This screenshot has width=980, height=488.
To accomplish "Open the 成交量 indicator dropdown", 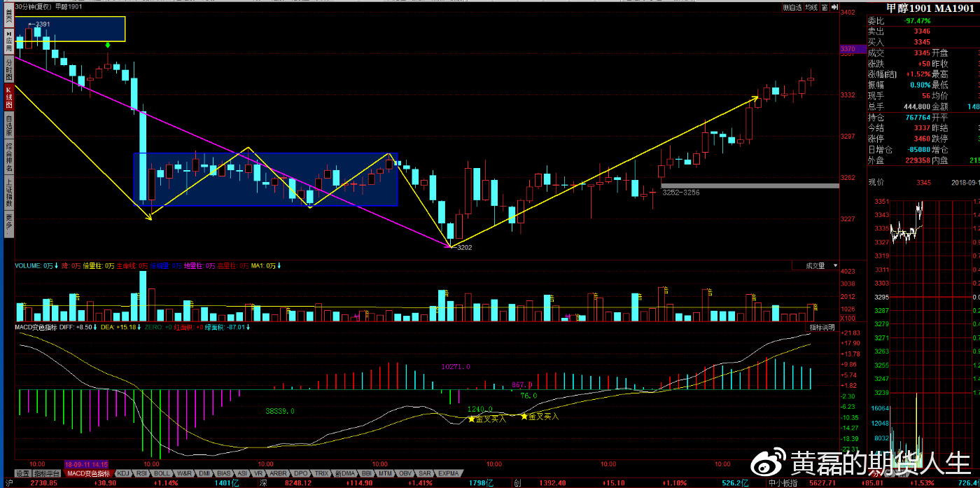I will pos(815,266).
